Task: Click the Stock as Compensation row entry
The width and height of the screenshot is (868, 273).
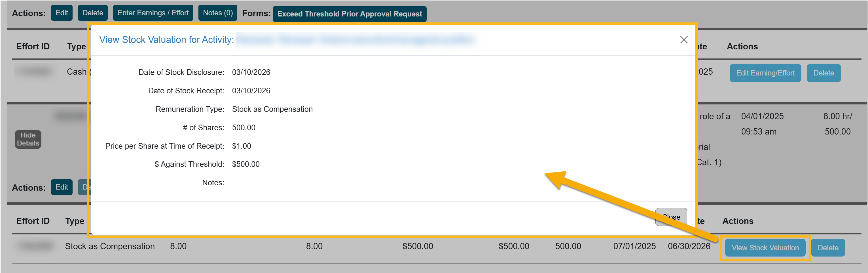Action: click(x=110, y=246)
